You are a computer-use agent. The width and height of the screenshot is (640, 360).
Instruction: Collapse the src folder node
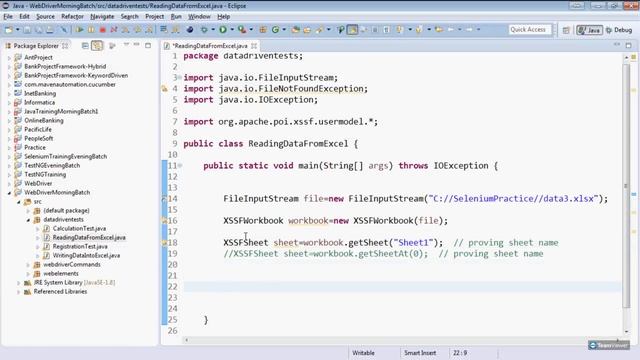[18, 202]
